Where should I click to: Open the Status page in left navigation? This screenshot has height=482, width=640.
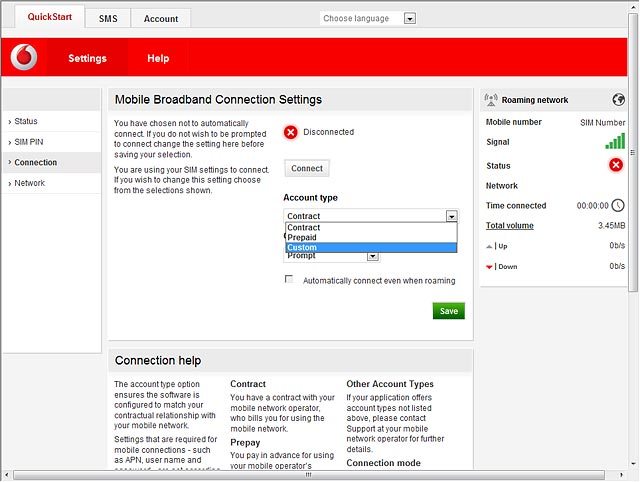[x=51, y=121]
